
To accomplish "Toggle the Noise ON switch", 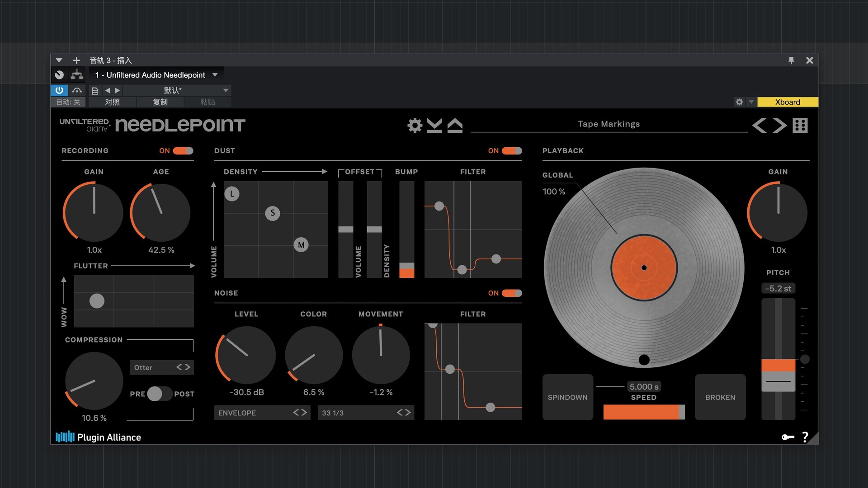I will coord(512,293).
